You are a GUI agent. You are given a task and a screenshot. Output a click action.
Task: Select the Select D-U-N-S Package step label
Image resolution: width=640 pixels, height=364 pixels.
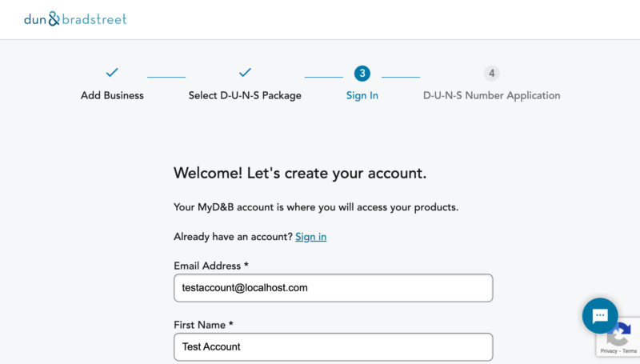point(245,95)
